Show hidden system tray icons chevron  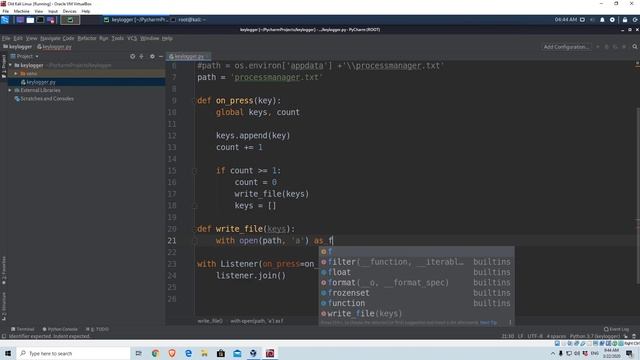tap(553, 353)
